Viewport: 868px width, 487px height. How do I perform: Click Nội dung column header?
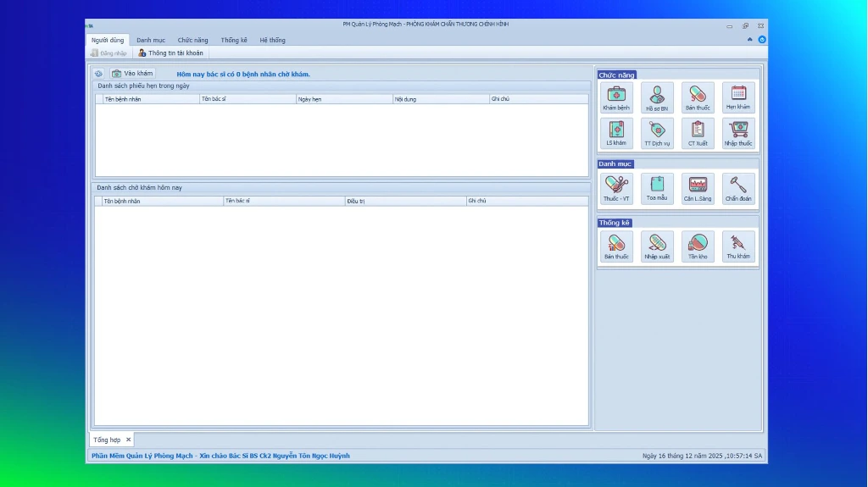coord(441,99)
